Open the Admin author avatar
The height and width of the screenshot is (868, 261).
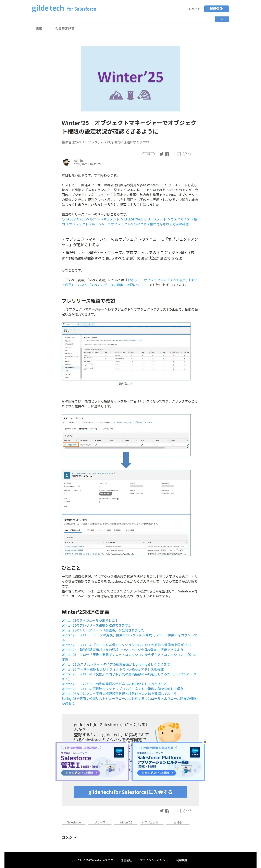tap(66, 162)
